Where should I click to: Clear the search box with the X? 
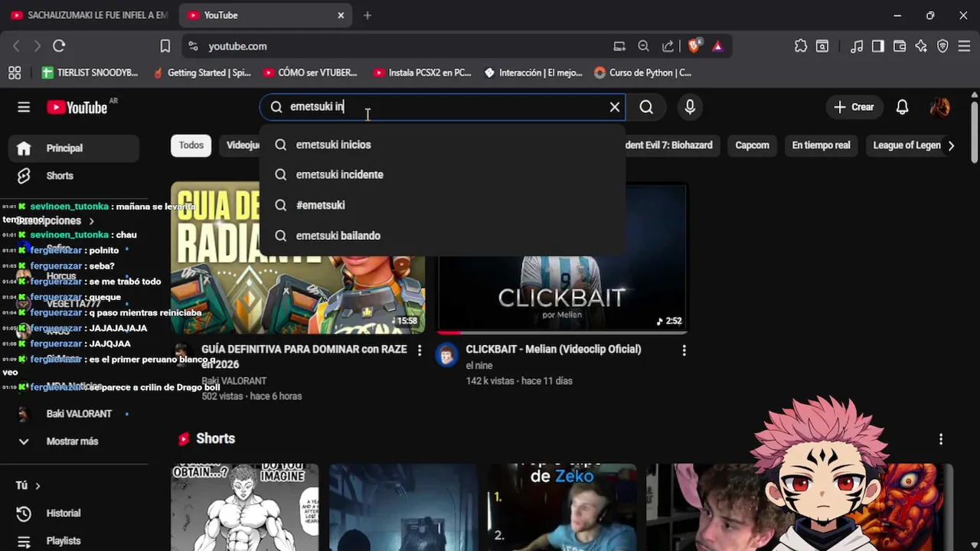point(614,107)
